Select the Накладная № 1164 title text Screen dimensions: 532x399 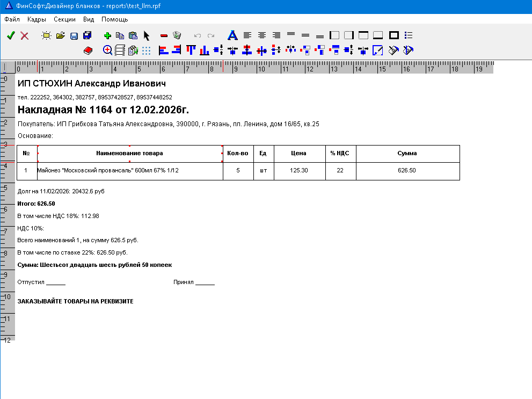point(103,110)
